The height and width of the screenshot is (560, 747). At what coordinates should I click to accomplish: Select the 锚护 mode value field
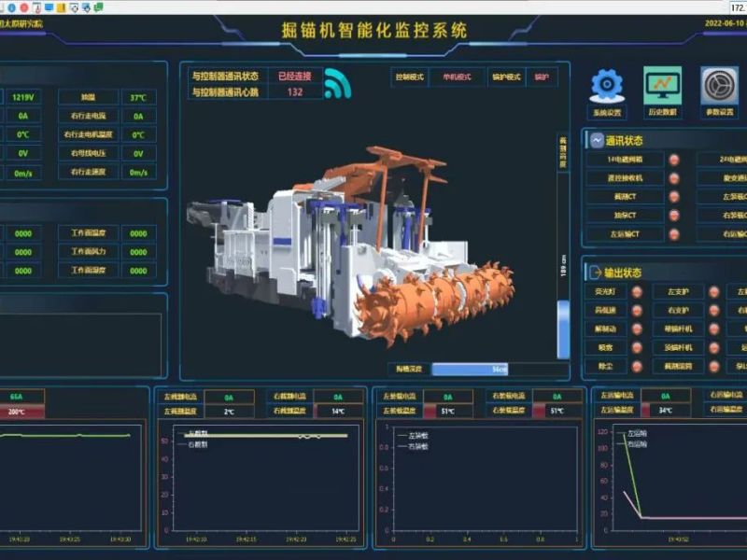[542, 77]
